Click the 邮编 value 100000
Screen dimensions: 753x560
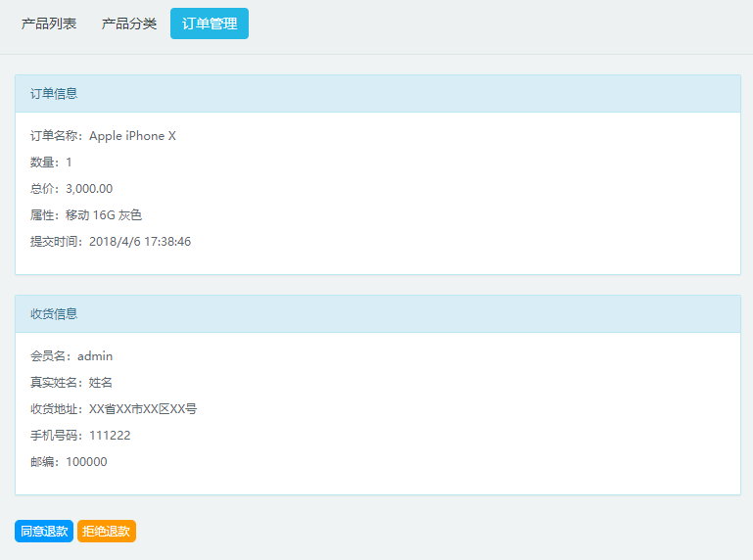[86, 462]
